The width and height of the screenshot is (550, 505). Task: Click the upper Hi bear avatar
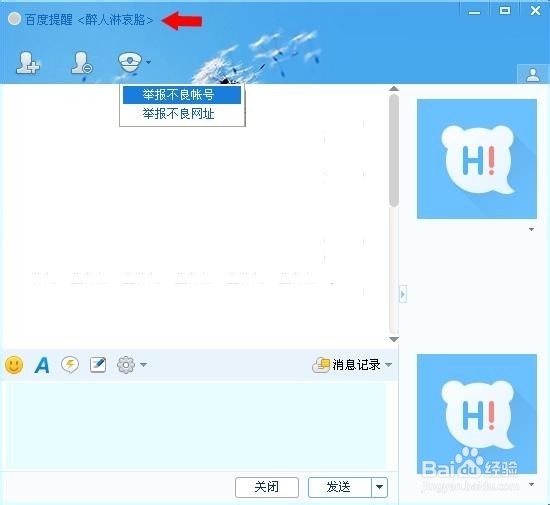click(477, 159)
